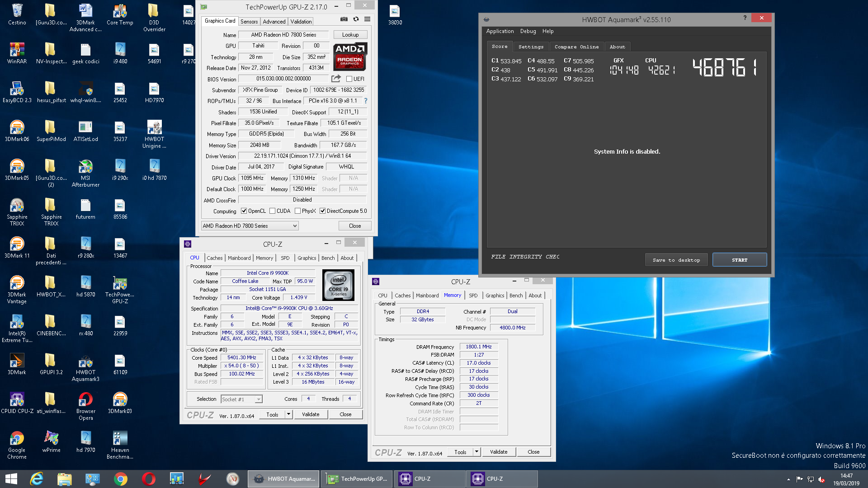Open the Browser Opera desktop icon
Viewport: 868px width, 488px height.
pos(85,406)
